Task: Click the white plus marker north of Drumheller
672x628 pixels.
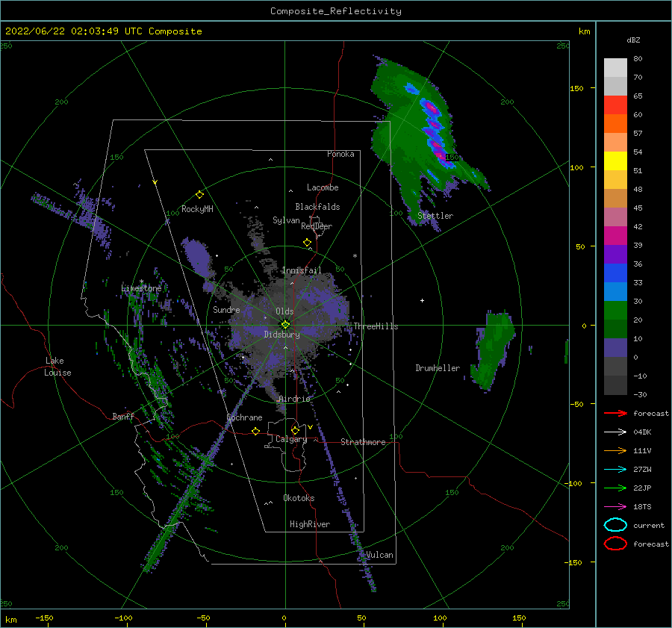Action: point(422,300)
